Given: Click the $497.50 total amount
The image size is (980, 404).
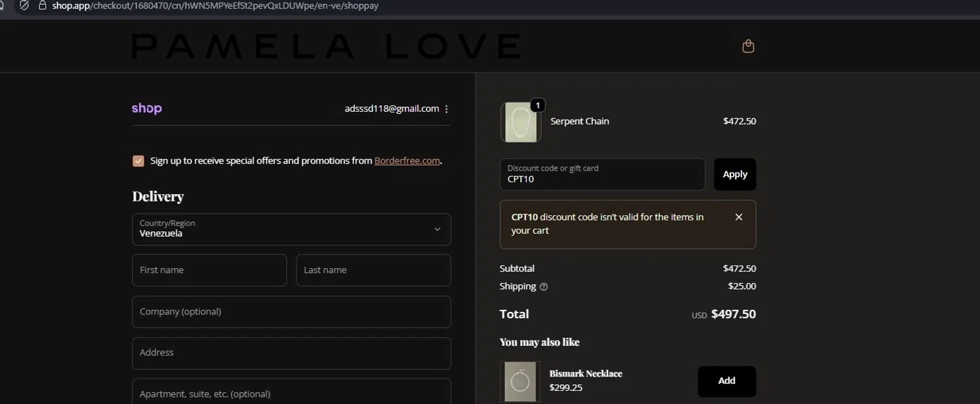Looking at the screenshot, I should [733, 314].
